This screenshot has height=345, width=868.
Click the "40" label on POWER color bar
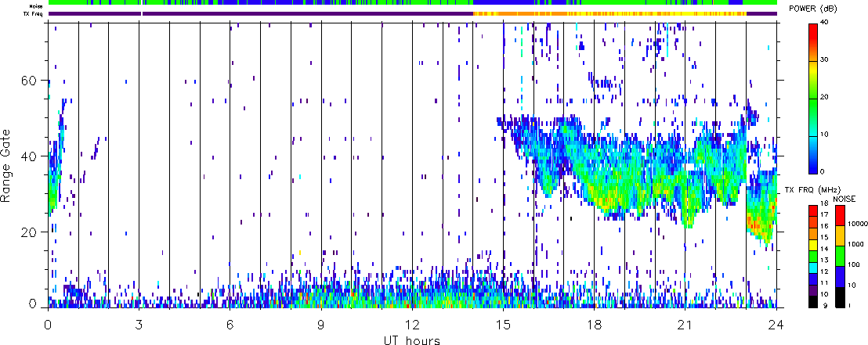[824, 22]
